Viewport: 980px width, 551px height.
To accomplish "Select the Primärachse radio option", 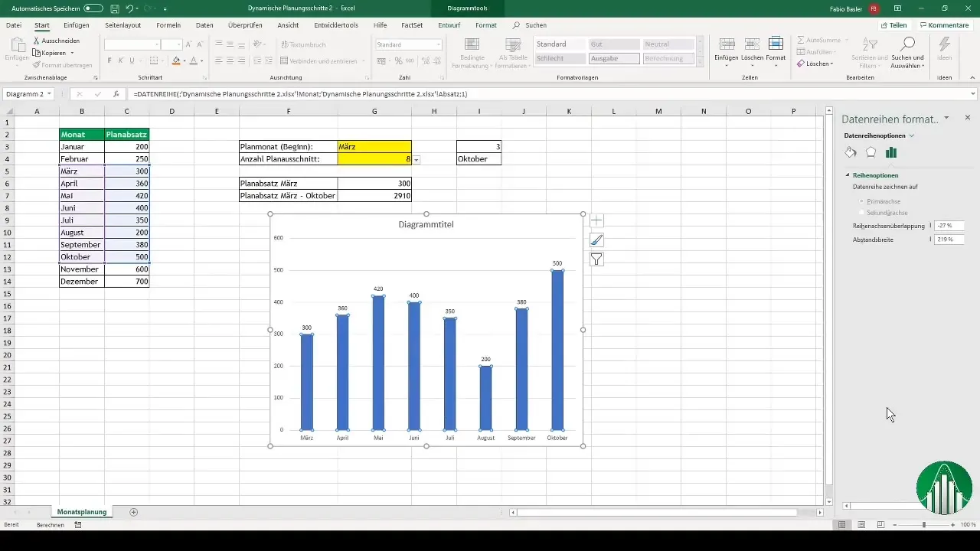I will (862, 201).
